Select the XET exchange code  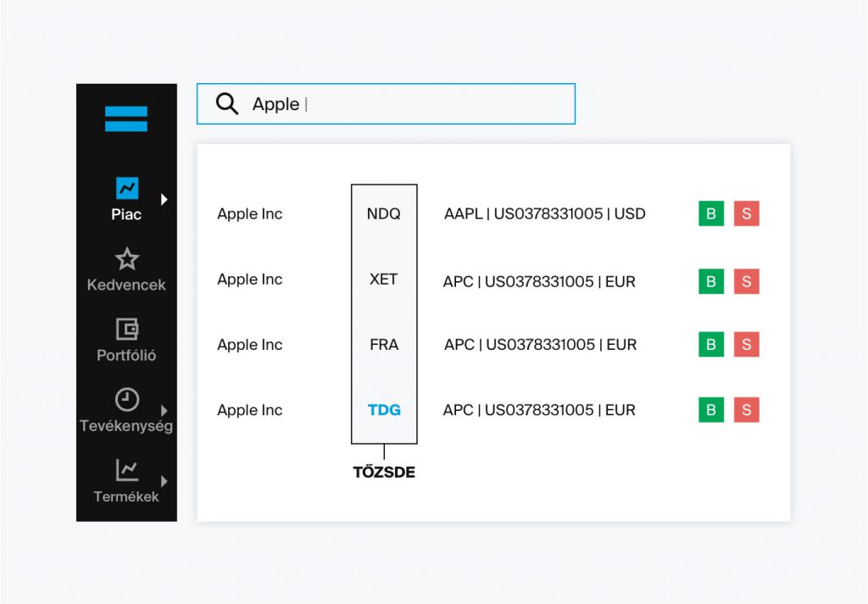384,280
